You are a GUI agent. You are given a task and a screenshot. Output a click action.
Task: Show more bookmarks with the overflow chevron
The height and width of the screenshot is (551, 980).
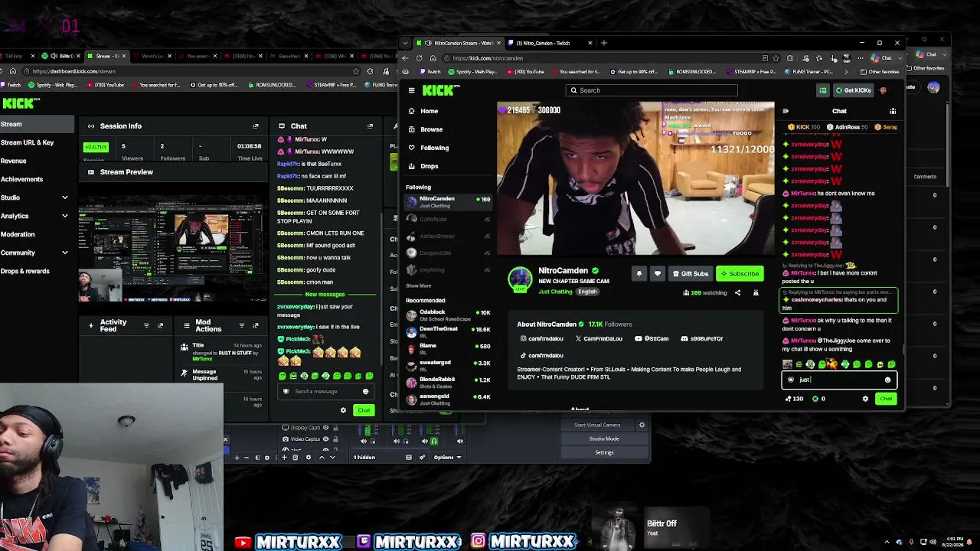tap(846, 72)
